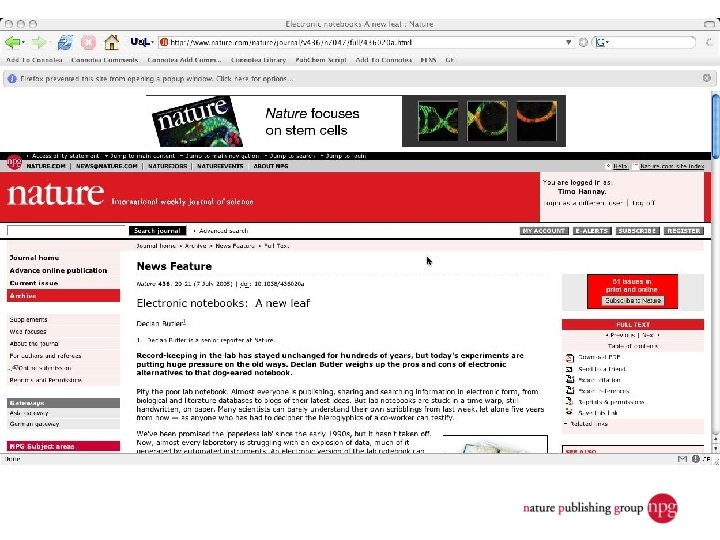This screenshot has width=720, height=540.
Task: Open ABOUT NPG in the nav bar
Action: pyautogui.click(x=271, y=166)
